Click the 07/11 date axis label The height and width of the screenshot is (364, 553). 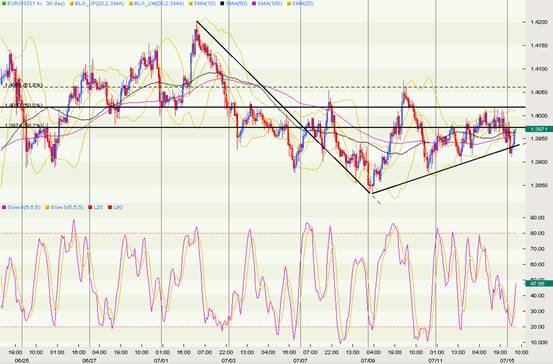[x=436, y=361]
